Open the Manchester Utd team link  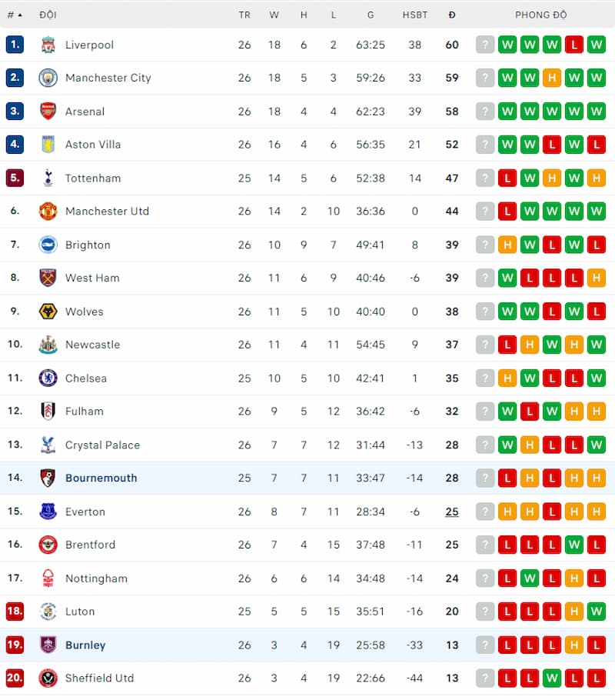108,212
